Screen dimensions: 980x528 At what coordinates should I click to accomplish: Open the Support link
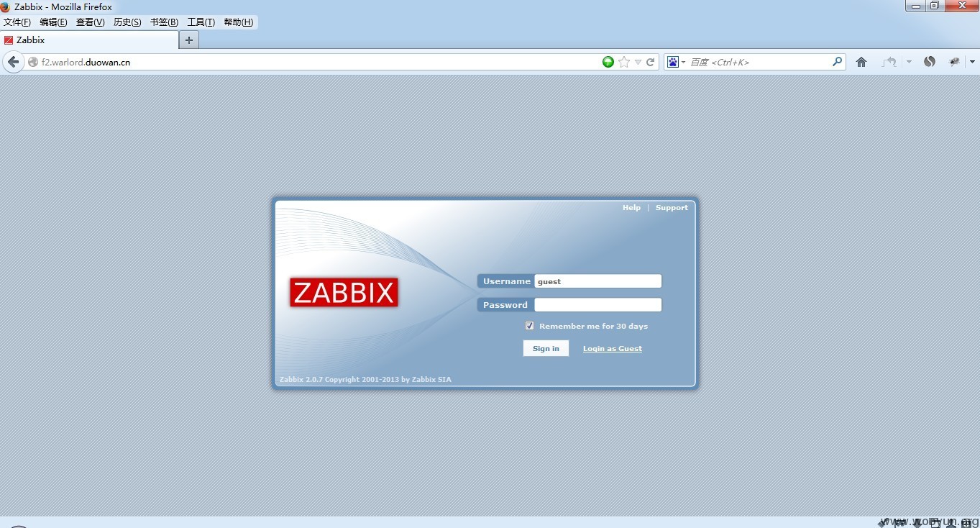click(x=672, y=208)
